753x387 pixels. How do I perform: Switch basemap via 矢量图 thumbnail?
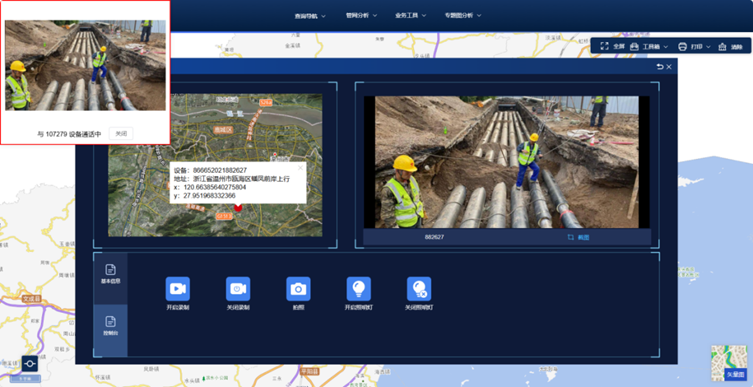tap(729, 363)
